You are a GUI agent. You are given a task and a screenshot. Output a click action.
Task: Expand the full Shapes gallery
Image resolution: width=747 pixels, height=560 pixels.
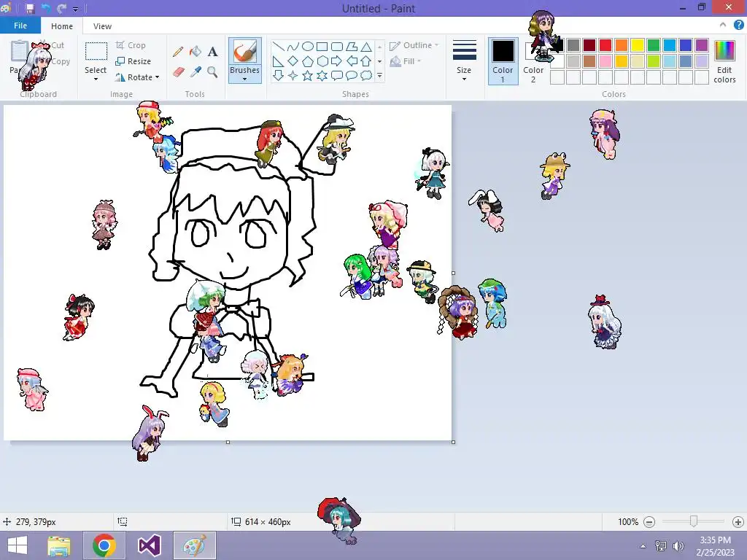[379, 75]
